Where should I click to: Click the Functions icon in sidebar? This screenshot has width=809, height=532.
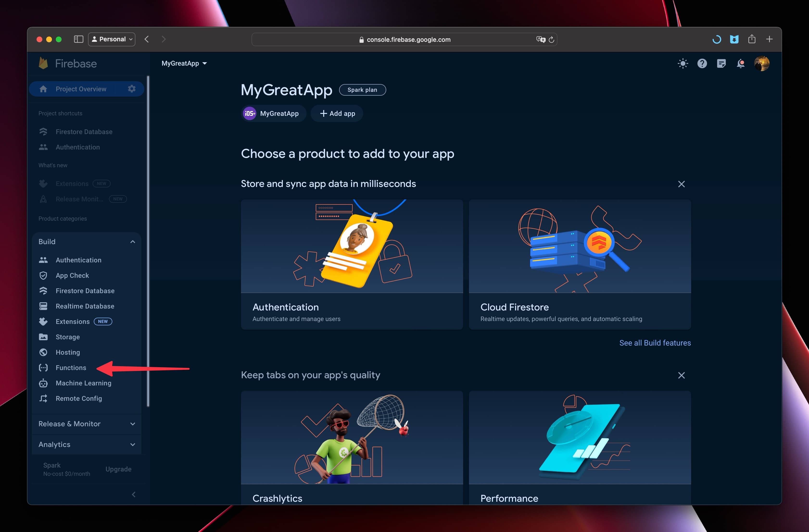(44, 367)
